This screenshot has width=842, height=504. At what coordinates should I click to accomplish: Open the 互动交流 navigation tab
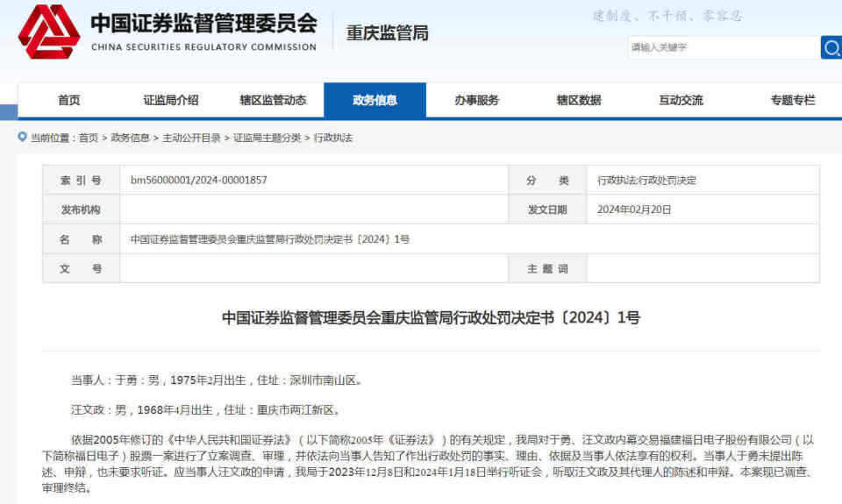click(x=681, y=101)
